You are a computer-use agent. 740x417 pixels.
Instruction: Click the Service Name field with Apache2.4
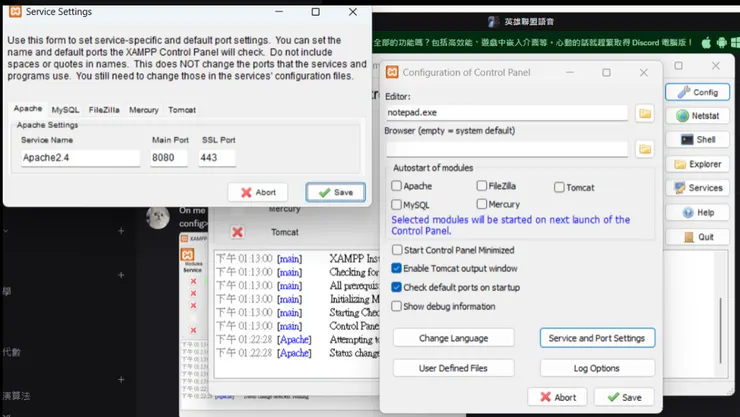[x=80, y=158]
